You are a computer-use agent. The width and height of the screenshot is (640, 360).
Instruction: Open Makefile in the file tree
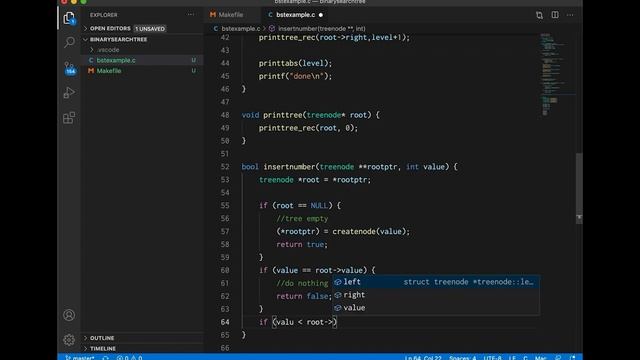pyautogui.click(x=142, y=71)
